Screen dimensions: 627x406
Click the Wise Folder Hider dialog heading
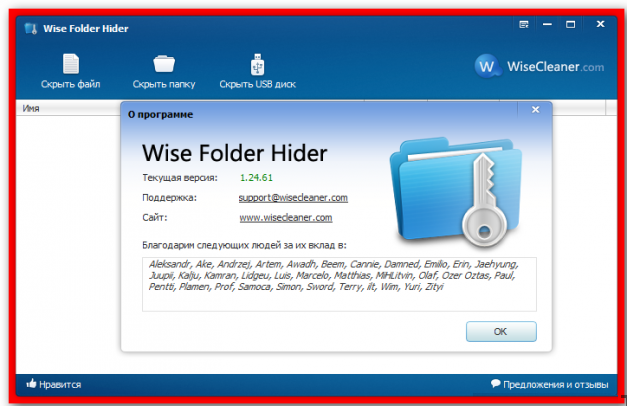point(235,153)
